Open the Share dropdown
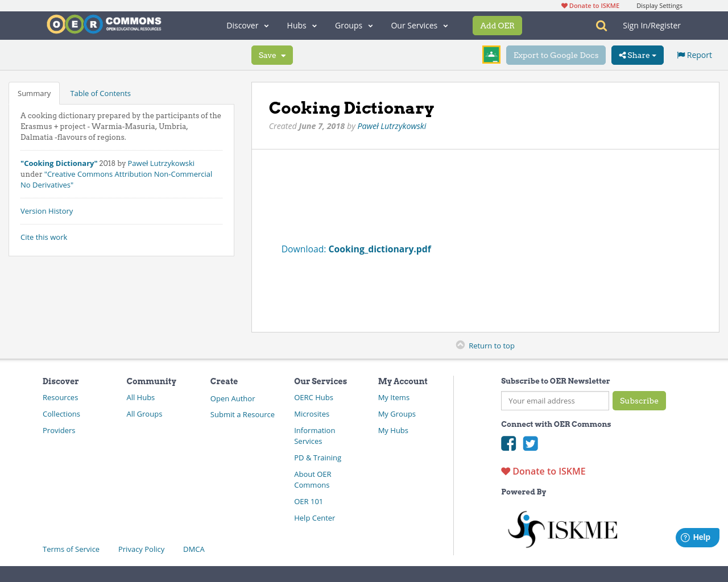This screenshot has width=728, height=582. (637, 55)
